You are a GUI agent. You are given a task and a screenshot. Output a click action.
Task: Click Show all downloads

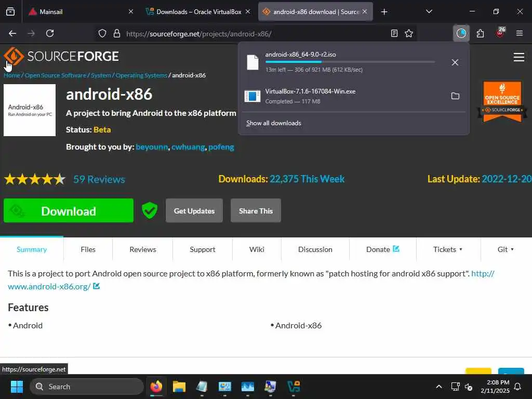coord(273,123)
